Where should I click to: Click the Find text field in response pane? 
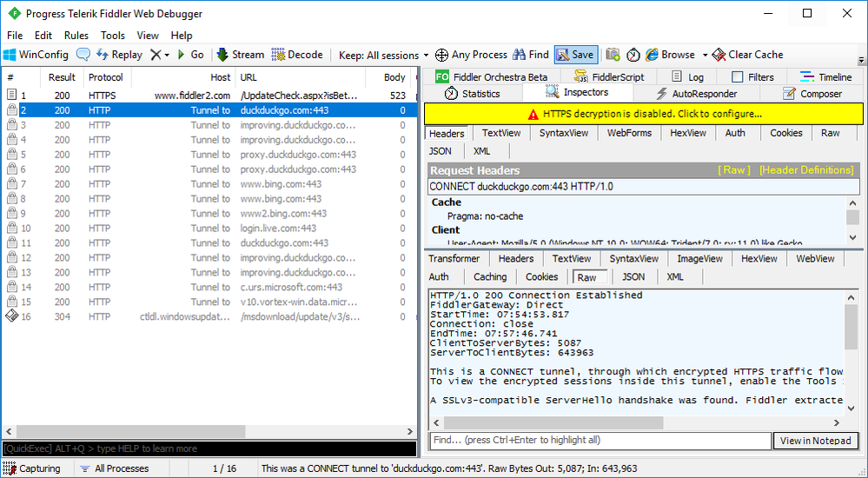pyautogui.click(x=600, y=441)
